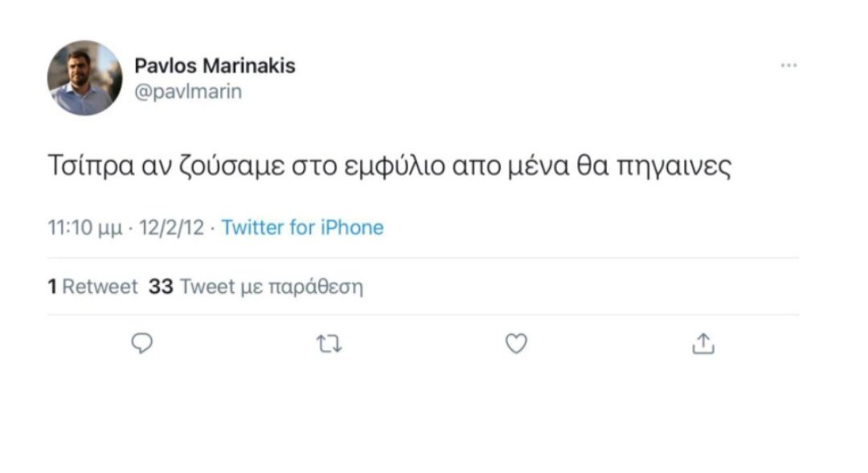Follow the Twitter for iPhone link

pyautogui.click(x=302, y=227)
